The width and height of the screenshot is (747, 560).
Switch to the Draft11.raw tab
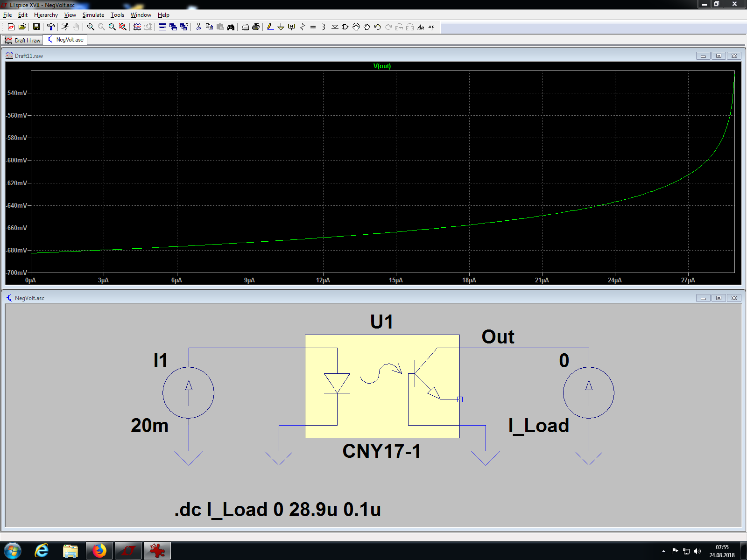(x=22, y=40)
